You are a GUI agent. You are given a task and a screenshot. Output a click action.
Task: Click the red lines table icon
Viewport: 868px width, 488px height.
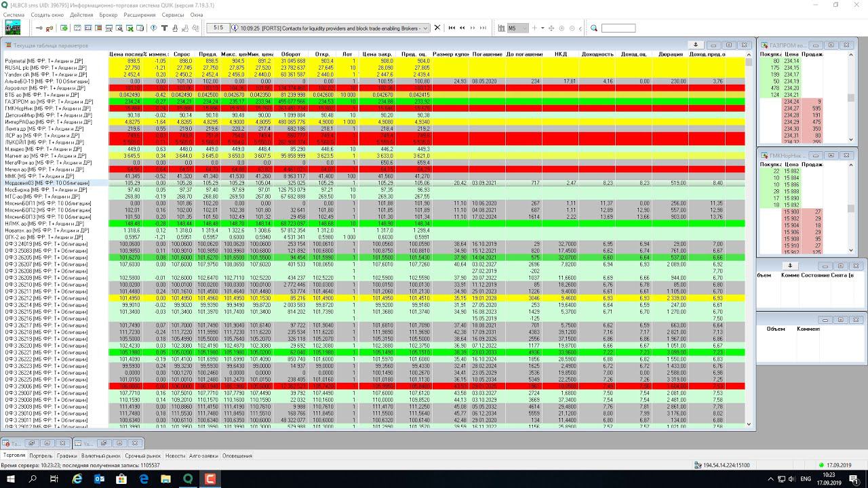98,28
